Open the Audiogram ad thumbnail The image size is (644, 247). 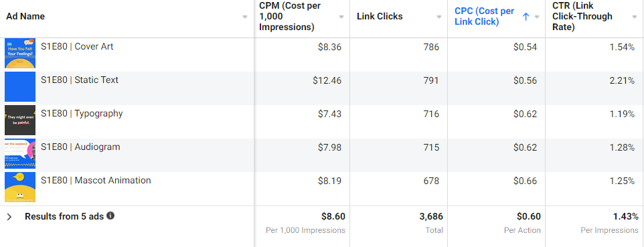click(20, 154)
